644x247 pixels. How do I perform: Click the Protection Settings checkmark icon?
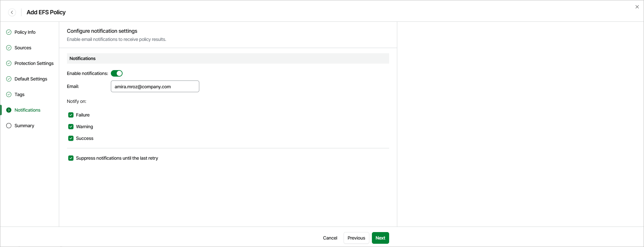[8, 63]
